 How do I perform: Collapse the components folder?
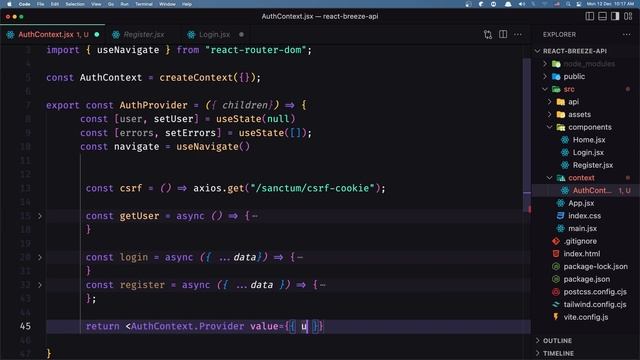[x=550, y=127]
